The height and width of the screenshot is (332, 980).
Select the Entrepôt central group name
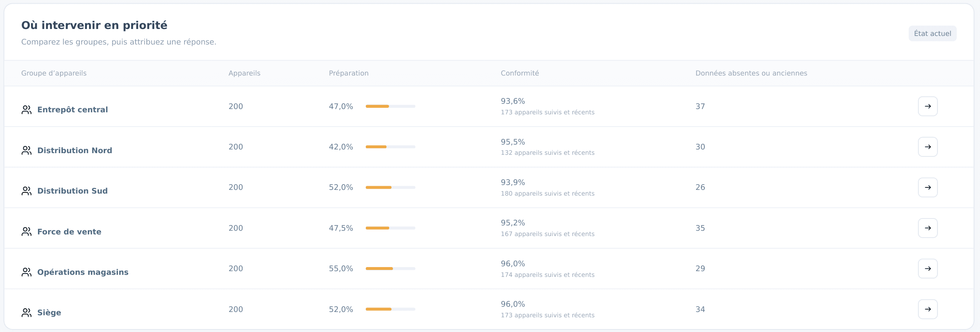click(73, 110)
